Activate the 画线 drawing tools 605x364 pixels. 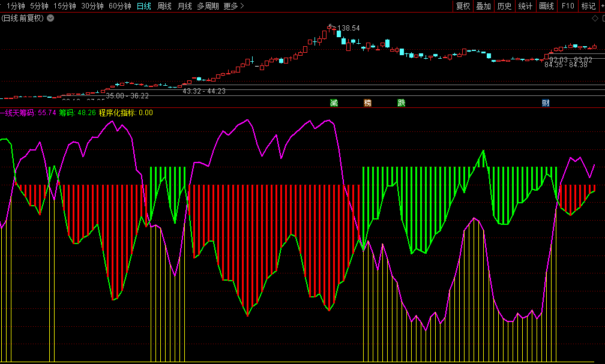click(546, 6)
